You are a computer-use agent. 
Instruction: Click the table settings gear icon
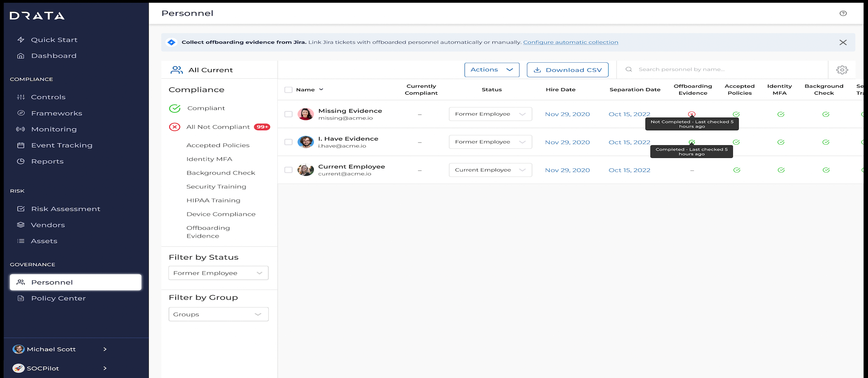[x=842, y=70]
